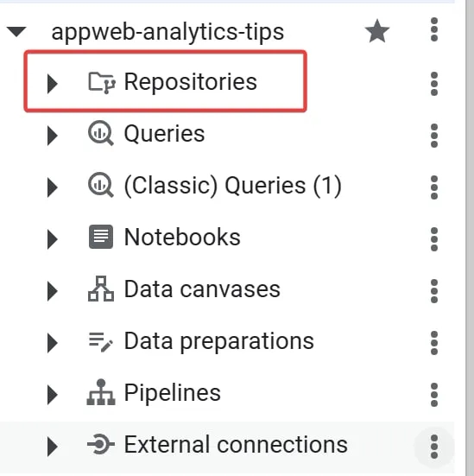Open more actions for appweb-analytics-tips project
Image resolution: width=474 pixels, height=476 pixels.
[434, 29]
